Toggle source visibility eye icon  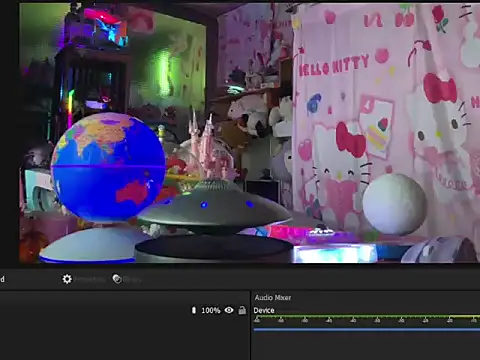[x=229, y=310]
